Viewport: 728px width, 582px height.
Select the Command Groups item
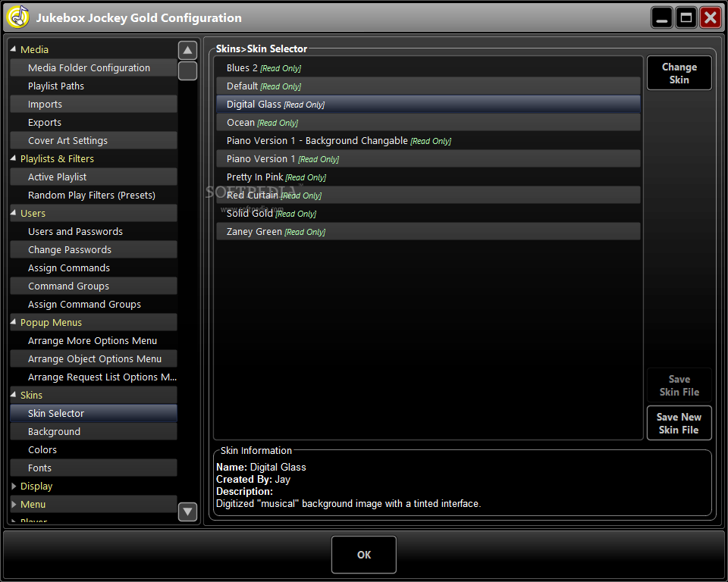pyautogui.click(x=93, y=286)
